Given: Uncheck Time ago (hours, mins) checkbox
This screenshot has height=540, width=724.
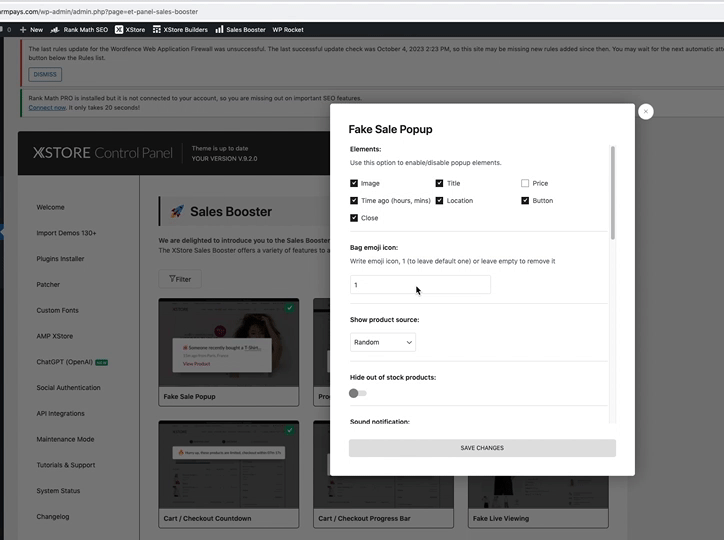Looking at the screenshot, I should point(354,200).
